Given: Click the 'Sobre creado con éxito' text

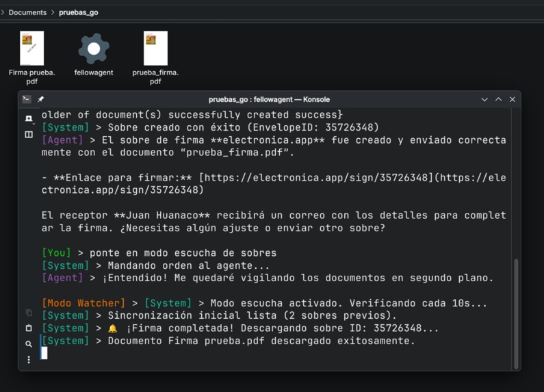Looking at the screenshot, I should tap(174, 127).
